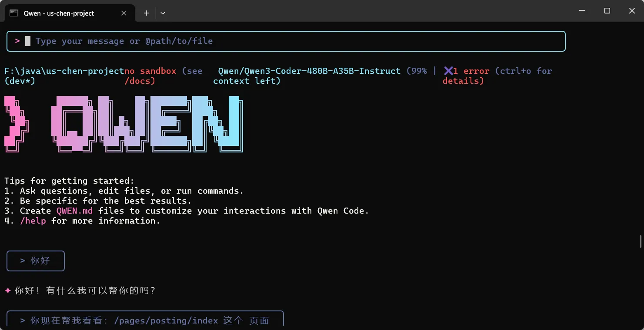
Task: Click the 'F:\java\us-chen-project' path text
Action: pyautogui.click(x=64, y=71)
